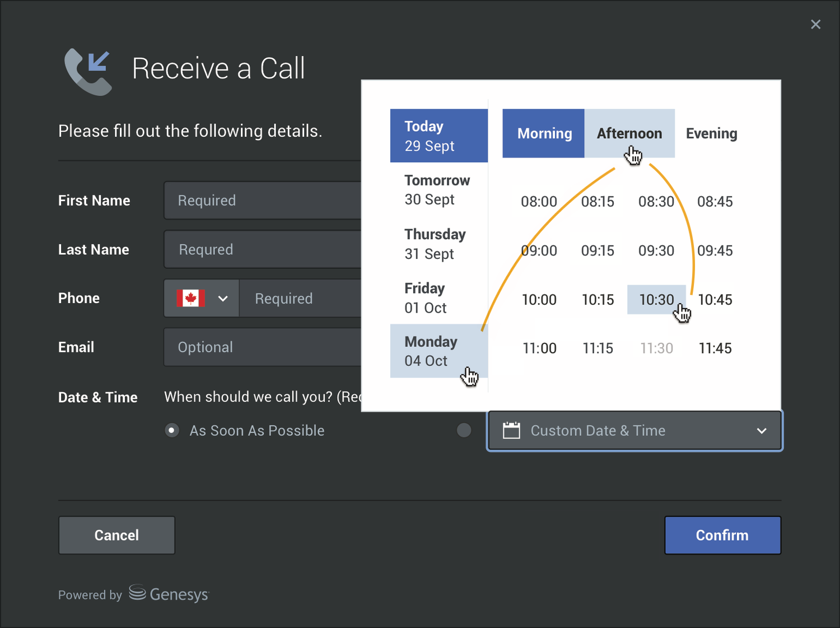Collapse the Custom Date & Time picker

762,431
